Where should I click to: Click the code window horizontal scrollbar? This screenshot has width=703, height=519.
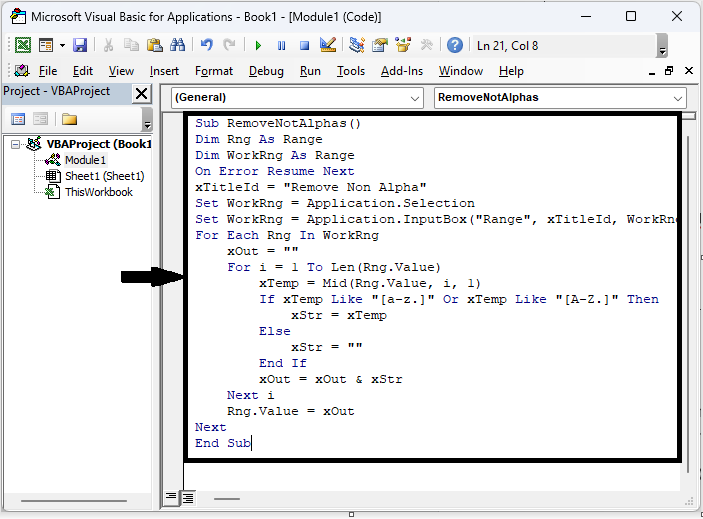click(x=227, y=499)
